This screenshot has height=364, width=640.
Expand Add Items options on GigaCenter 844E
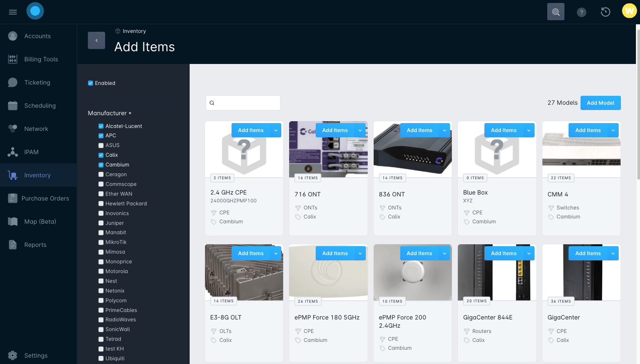click(x=529, y=253)
